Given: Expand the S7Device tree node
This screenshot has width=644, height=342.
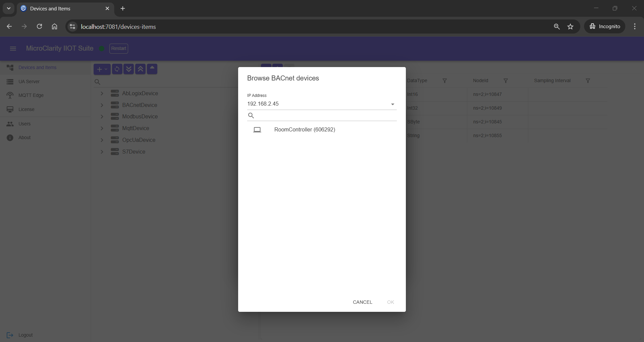Looking at the screenshot, I should 102,152.
